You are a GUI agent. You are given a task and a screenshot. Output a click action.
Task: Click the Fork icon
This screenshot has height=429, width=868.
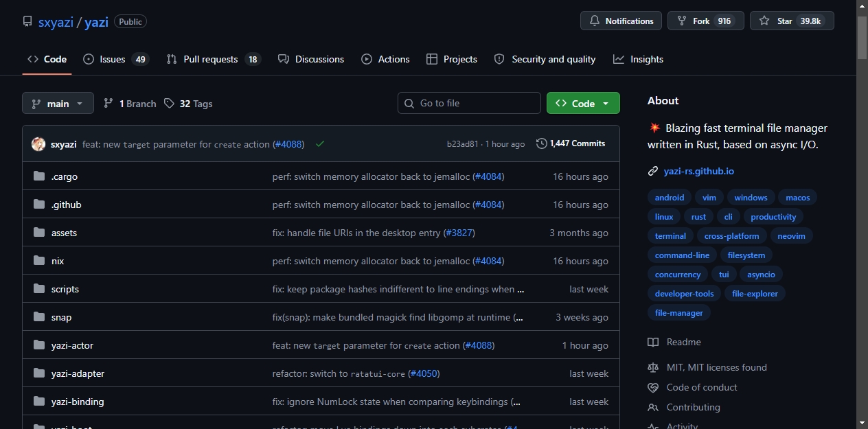pyautogui.click(x=681, y=21)
